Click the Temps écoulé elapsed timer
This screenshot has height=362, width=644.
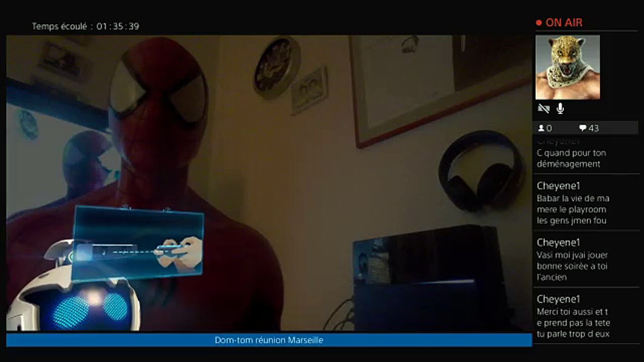click(86, 26)
